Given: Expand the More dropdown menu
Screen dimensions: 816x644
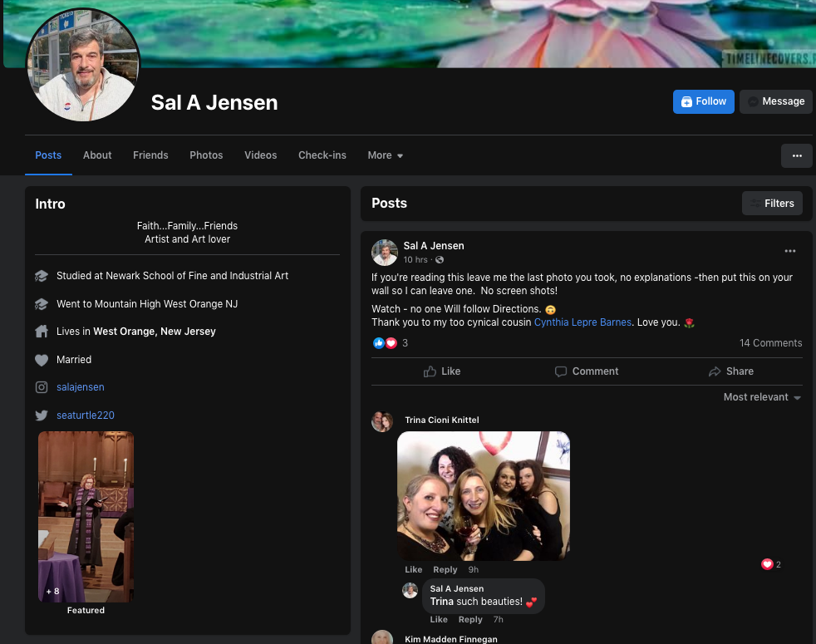Looking at the screenshot, I should click(x=385, y=155).
